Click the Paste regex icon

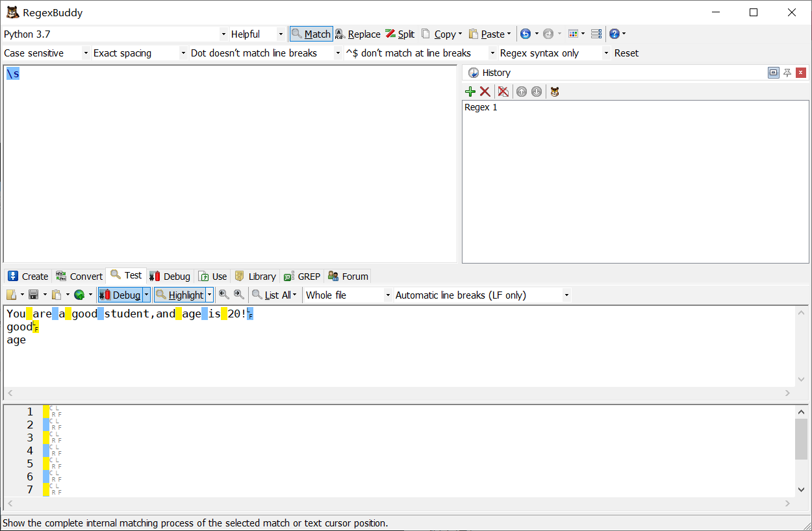pyautogui.click(x=474, y=34)
